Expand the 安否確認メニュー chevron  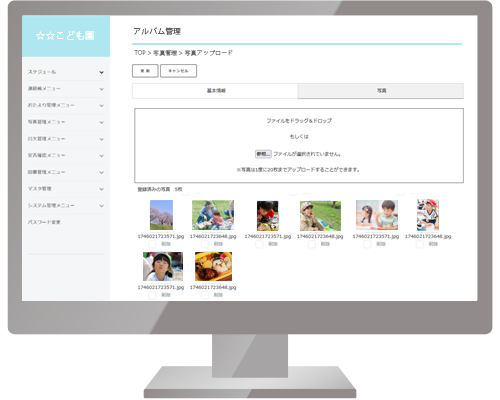coord(101,156)
